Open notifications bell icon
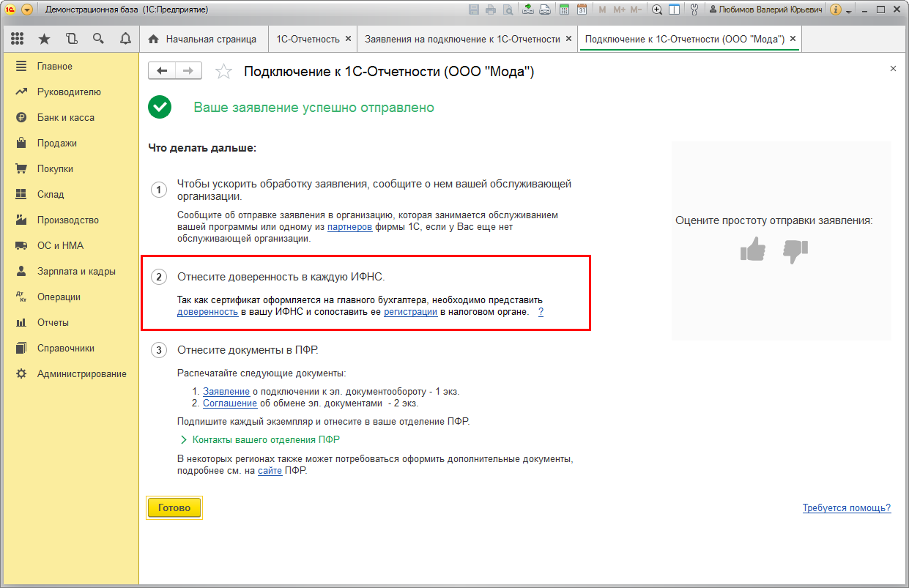The height and width of the screenshot is (588, 909). (x=125, y=39)
